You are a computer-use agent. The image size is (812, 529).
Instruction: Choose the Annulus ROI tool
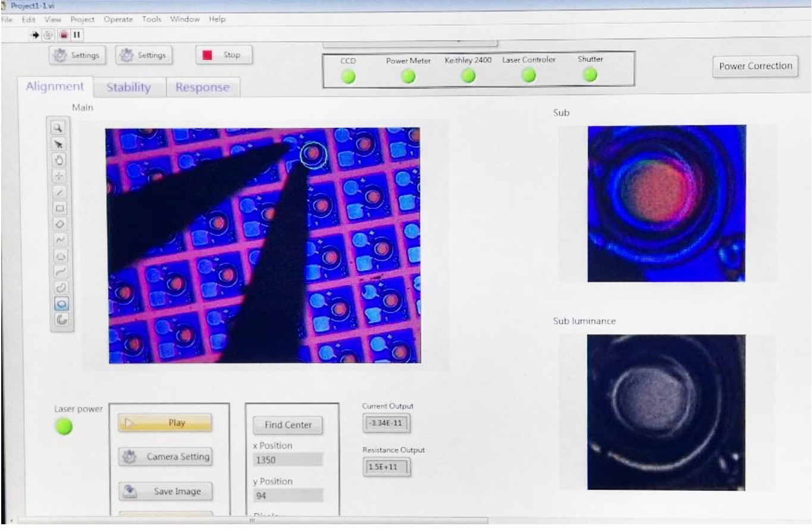pyautogui.click(x=61, y=319)
